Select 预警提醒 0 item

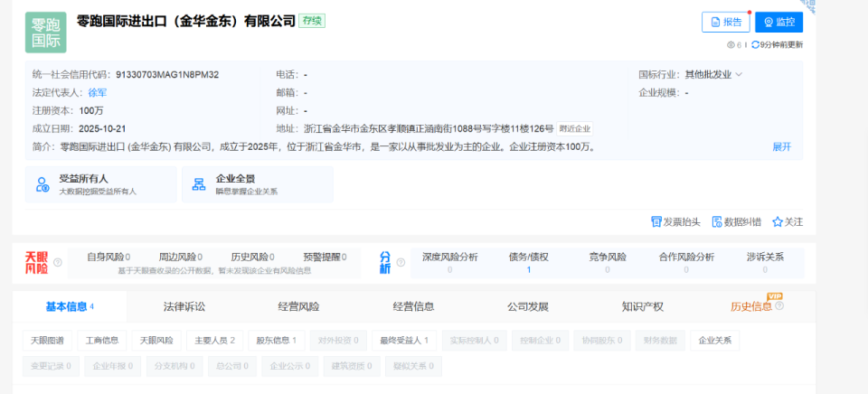325,257
